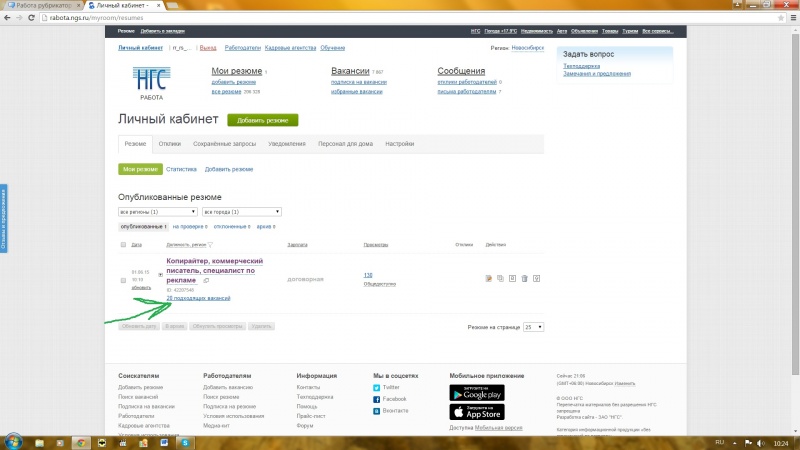This screenshot has height=450, width=800.
Task: Click the green Добавить резюме button
Action: (x=262, y=120)
